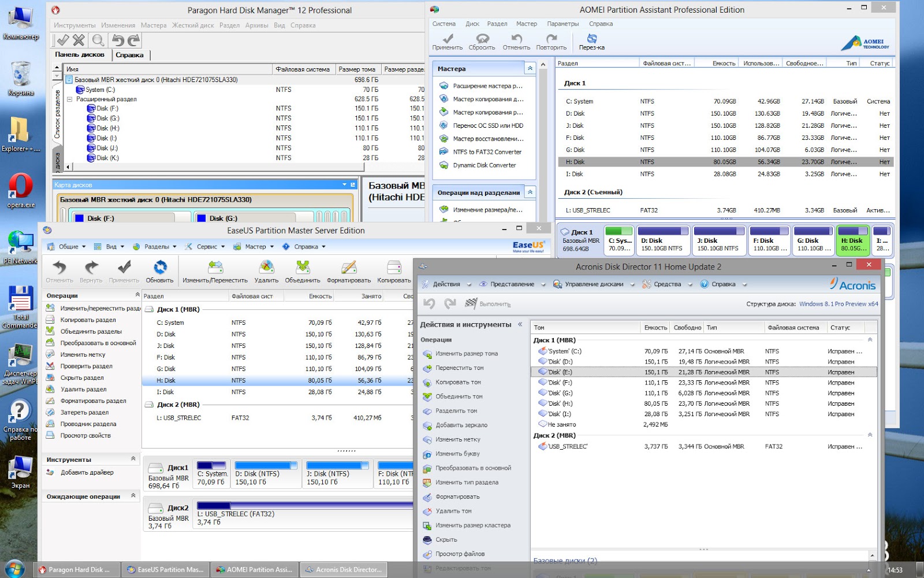Screen dimensions: 924x578
Task: Collapse Диск 1 (MBR) group in Acronis
Action: (870, 340)
